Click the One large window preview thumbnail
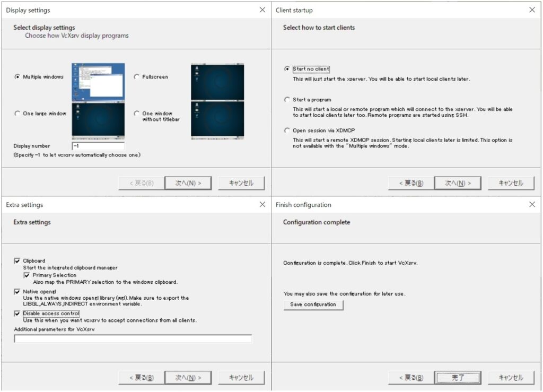 click(98, 120)
